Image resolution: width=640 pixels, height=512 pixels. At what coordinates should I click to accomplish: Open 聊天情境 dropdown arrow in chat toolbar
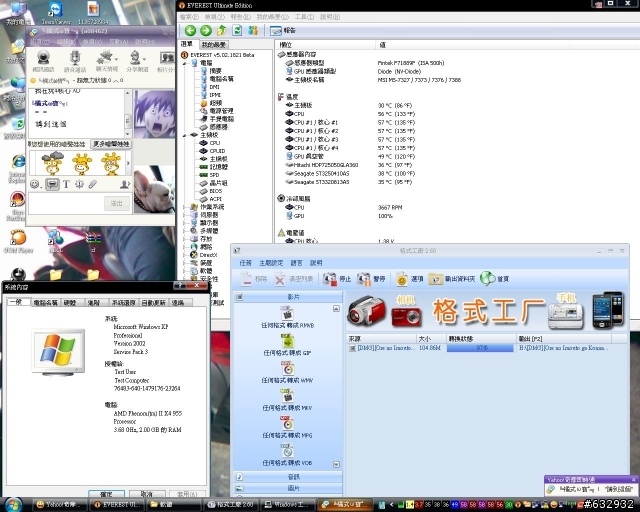117,60
